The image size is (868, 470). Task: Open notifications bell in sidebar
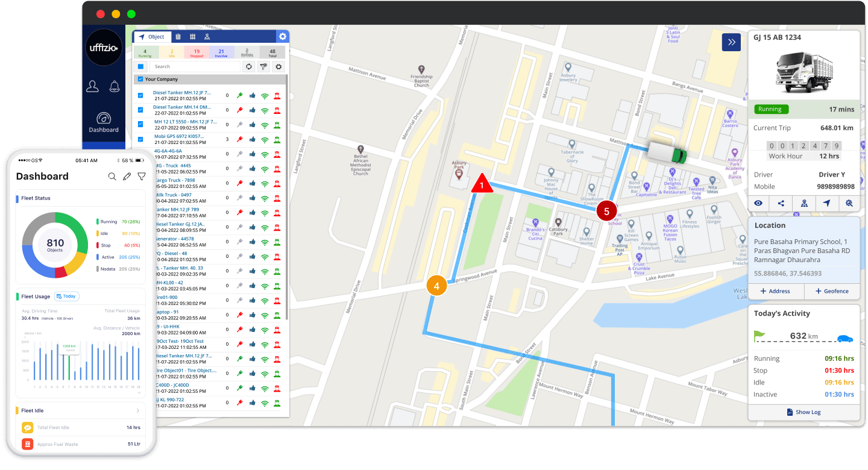pyautogui.click(x=114, y=86)
